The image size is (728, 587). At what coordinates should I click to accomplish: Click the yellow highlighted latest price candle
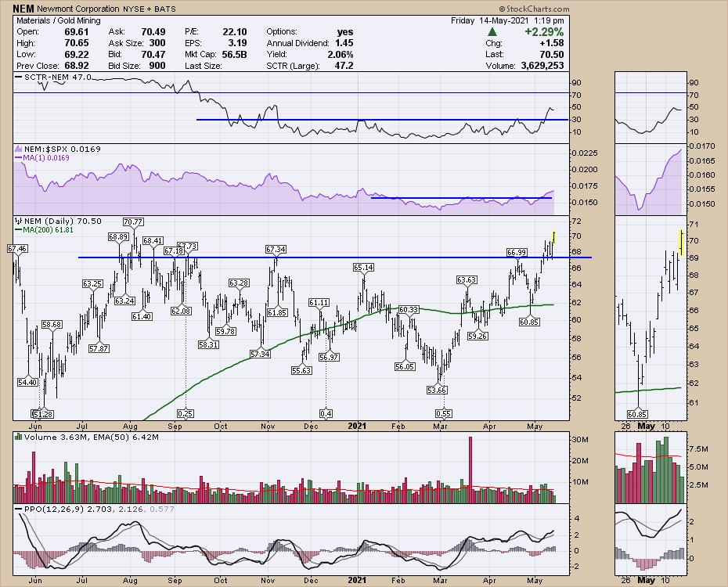pyautogui.click(x=554, y=236)
